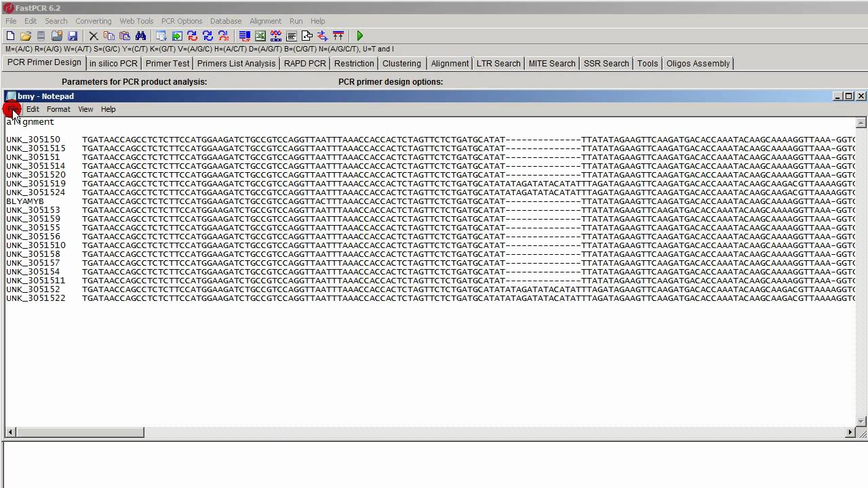This screenshot has height=488, width=868.
Task: Open the FastPCR Help menu
Action: point(318,21)
